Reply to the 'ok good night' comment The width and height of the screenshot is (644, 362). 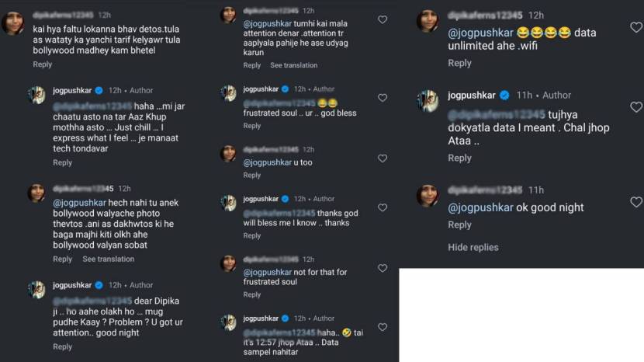459,225
